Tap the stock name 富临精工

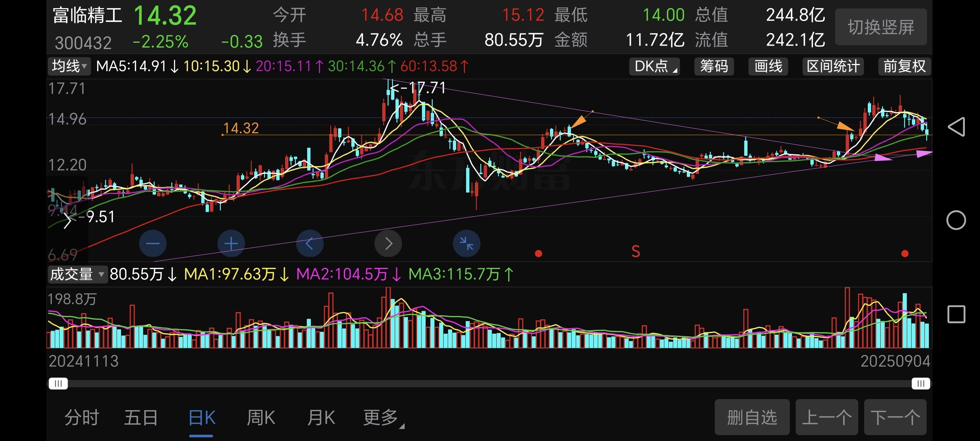tap(87, 16)
